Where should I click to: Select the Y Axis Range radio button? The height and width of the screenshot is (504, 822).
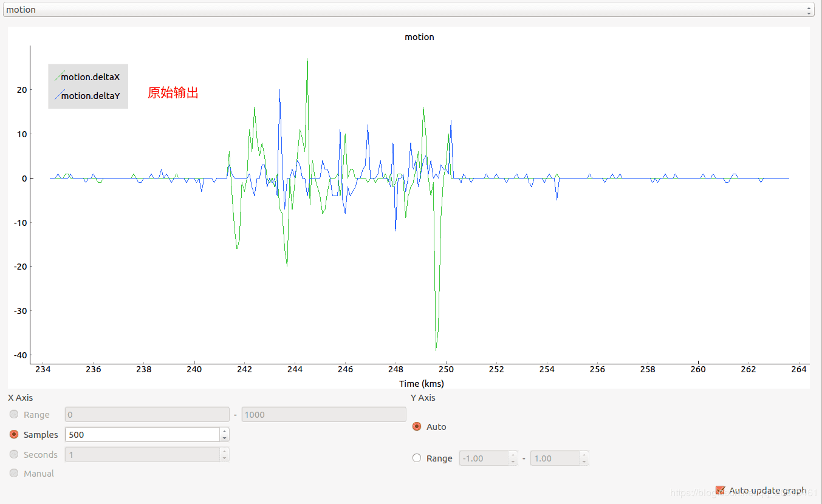pos(417,458)
